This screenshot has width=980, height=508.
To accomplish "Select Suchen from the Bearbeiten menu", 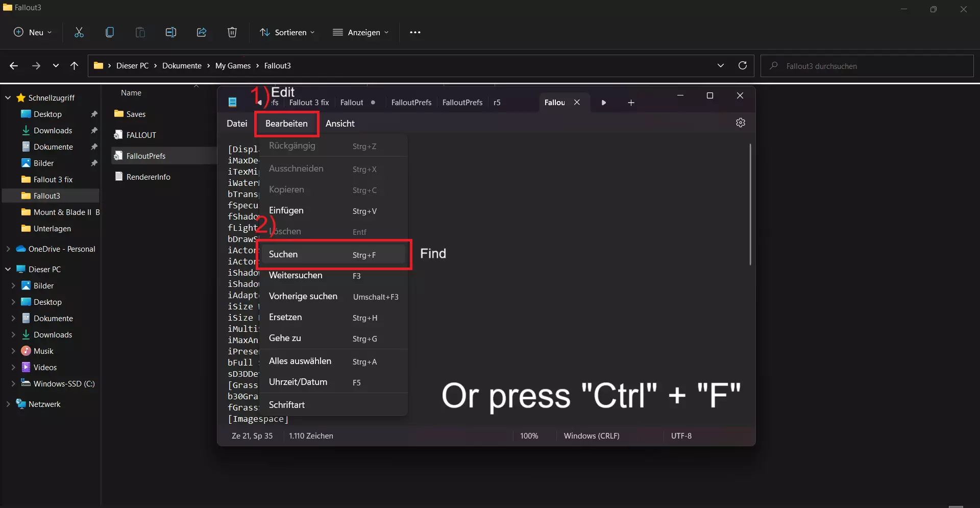I will (x=283, y=254).
